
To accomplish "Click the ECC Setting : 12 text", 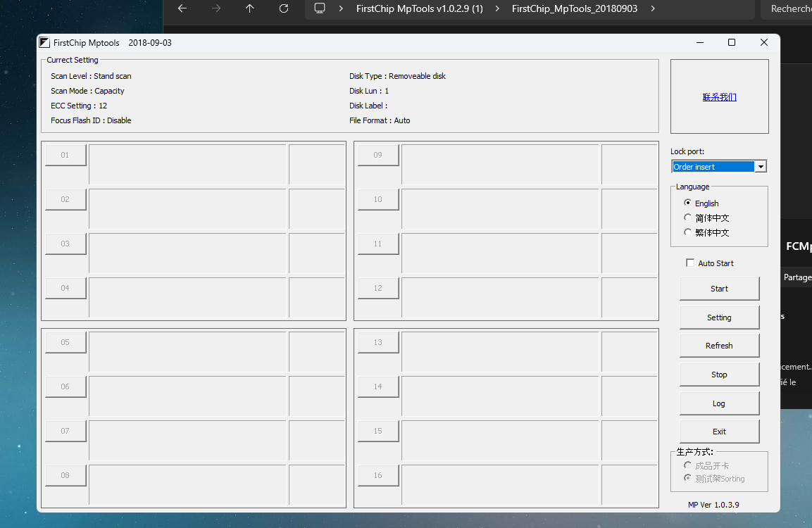I will tap(79, 106).
